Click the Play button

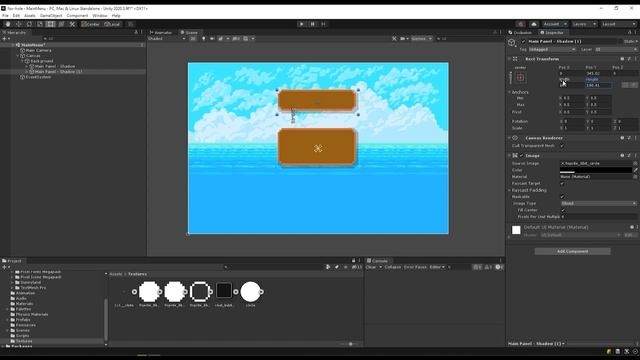tap(302, 24)
